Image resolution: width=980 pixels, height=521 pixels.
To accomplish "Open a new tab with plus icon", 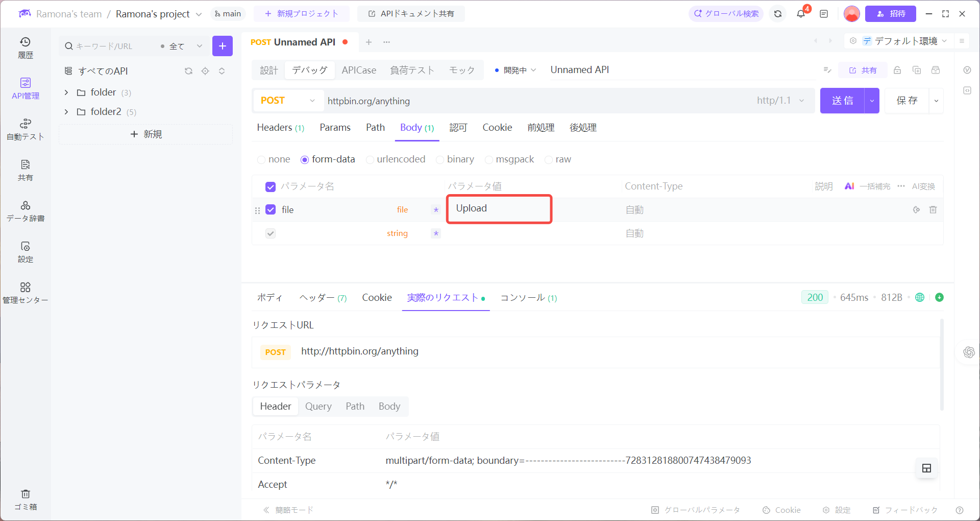I will click(x=369, y=42).
